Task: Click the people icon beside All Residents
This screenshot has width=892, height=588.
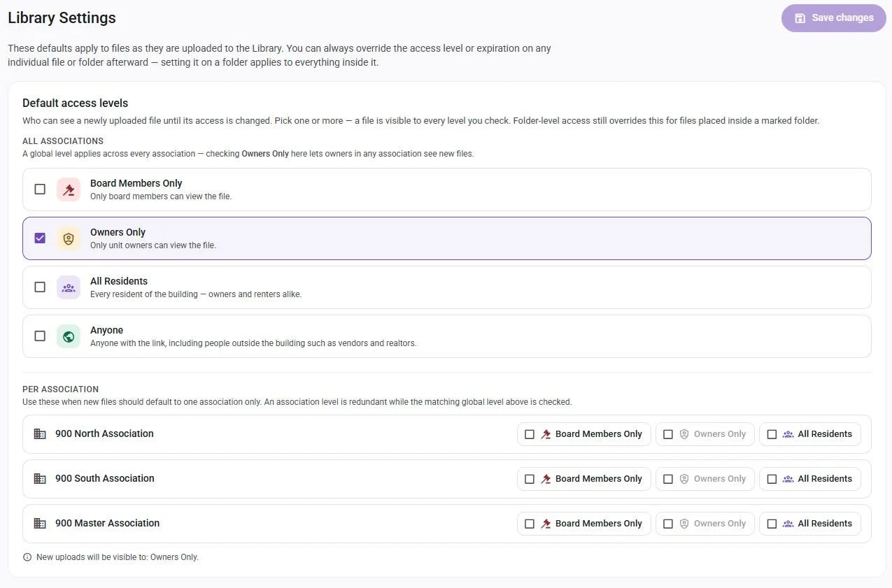Action: click(x=69, y=287)
